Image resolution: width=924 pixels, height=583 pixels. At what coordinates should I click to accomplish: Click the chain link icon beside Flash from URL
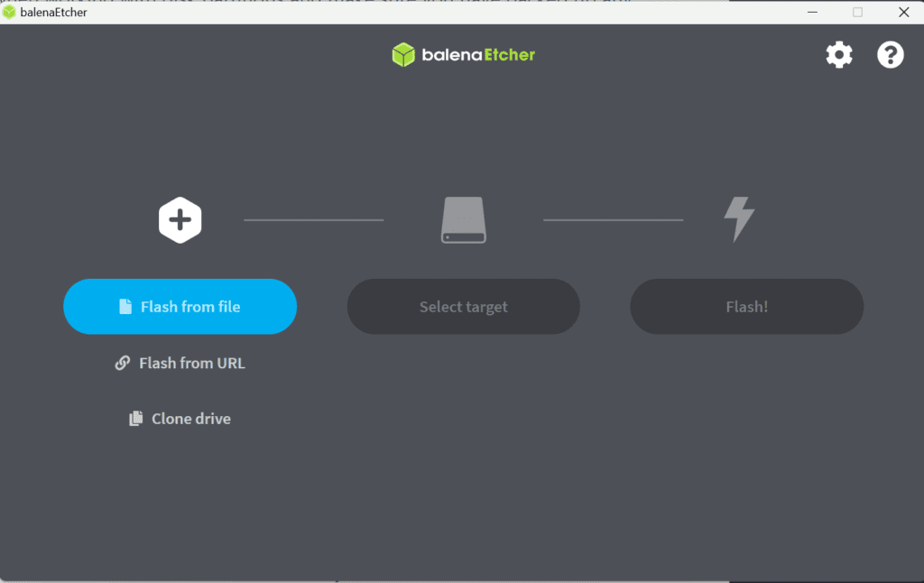pyautogui.click(x=123, y=363)
